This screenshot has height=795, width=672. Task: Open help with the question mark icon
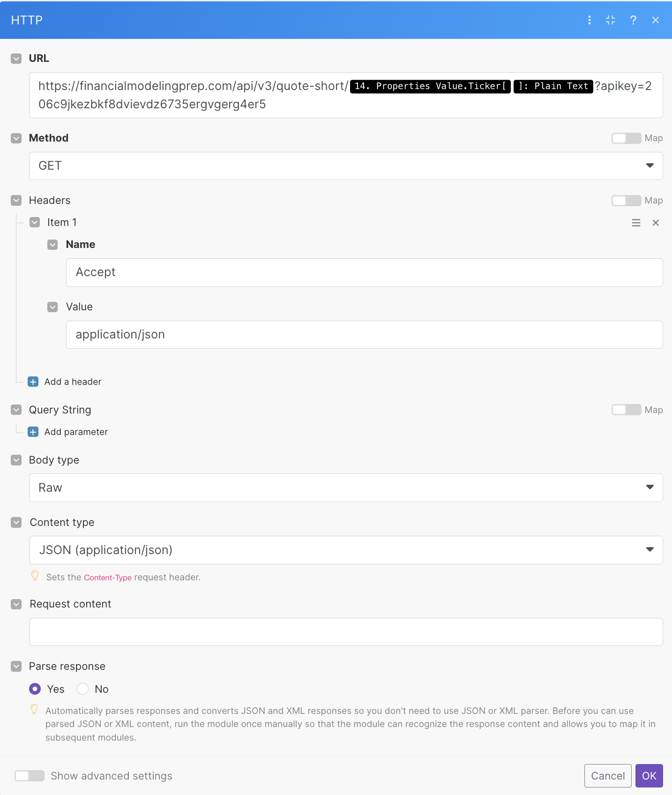click(633, 20)
